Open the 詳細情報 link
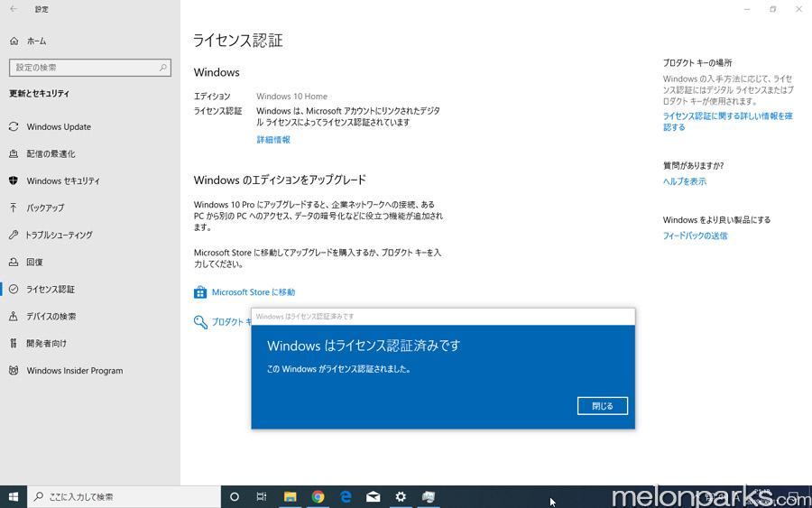This screenshot has height=508, width=812. [x=273, y=140]
